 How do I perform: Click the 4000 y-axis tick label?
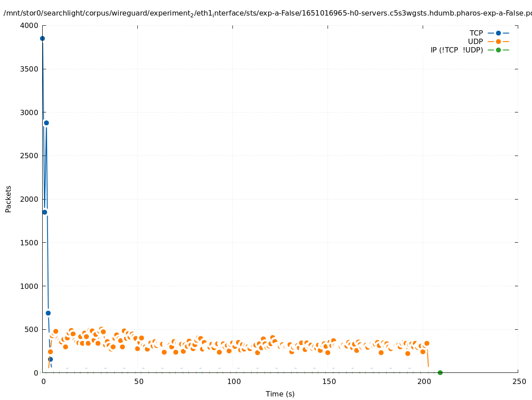pyautogui.click(x=29, y=26)
